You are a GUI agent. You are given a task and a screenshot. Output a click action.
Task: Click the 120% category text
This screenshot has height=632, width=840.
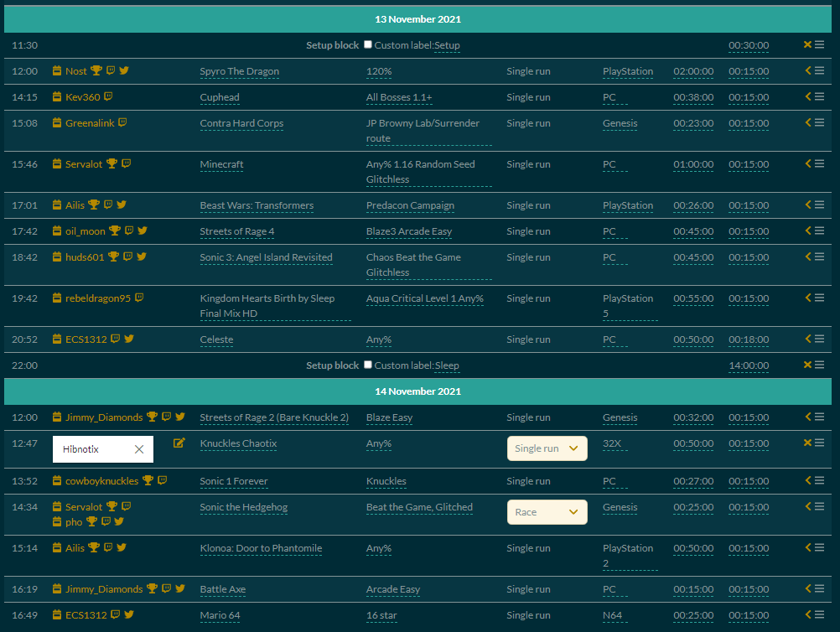[x=379, y=71]
